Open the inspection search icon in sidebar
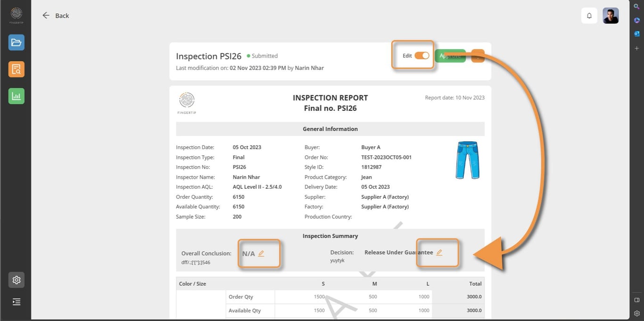Viewport: 644px width, 321px height. [x=17, y=69]
